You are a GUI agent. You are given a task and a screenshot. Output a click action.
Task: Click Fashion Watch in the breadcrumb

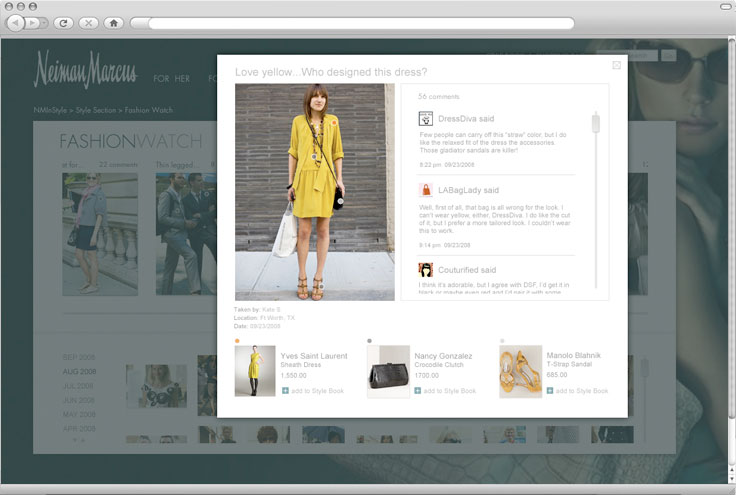148,110
